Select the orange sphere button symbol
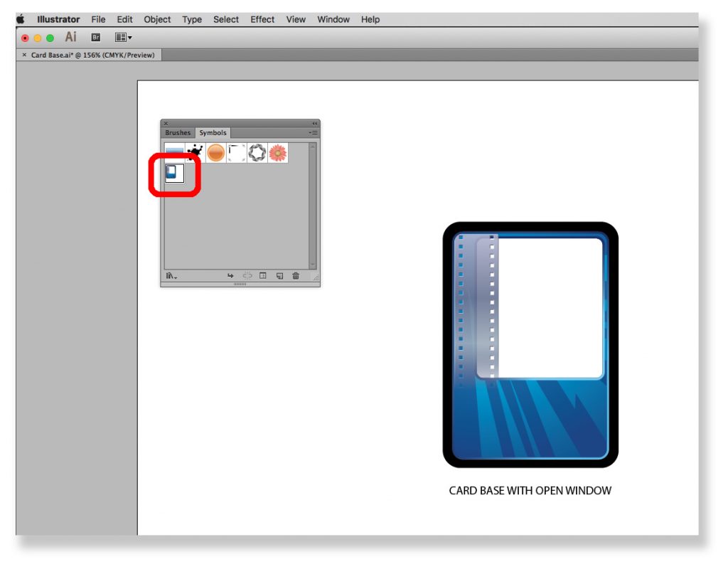The height and width of the screenshot is (569, 728). point(216,153)
